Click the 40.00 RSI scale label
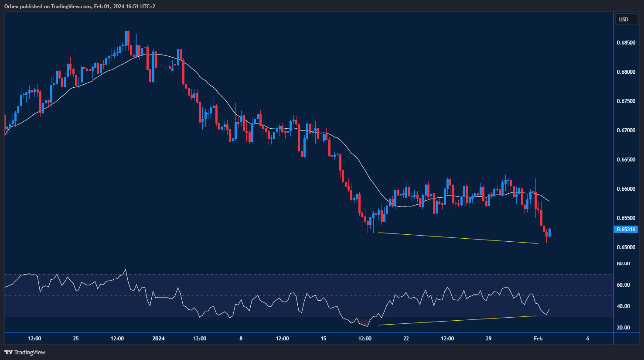Screen dimensions: 644x360 (623, 306)
